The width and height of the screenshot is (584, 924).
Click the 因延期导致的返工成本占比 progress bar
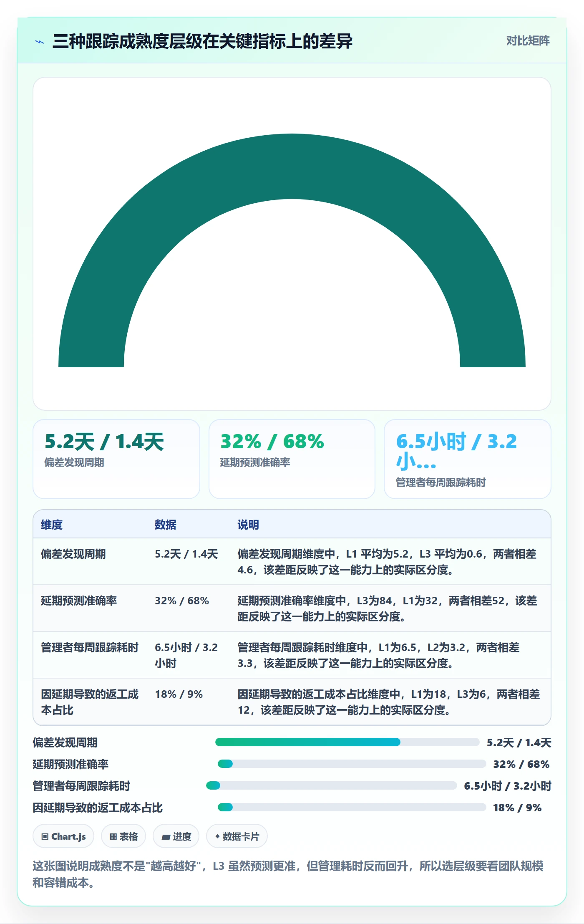tap(352, 807)
